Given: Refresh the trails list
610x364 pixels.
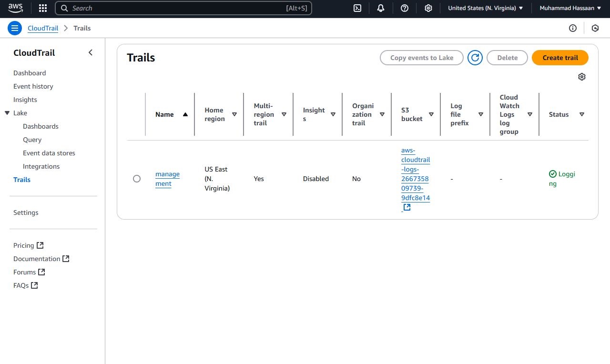Looking at the screenshot, I should point(475,58).
